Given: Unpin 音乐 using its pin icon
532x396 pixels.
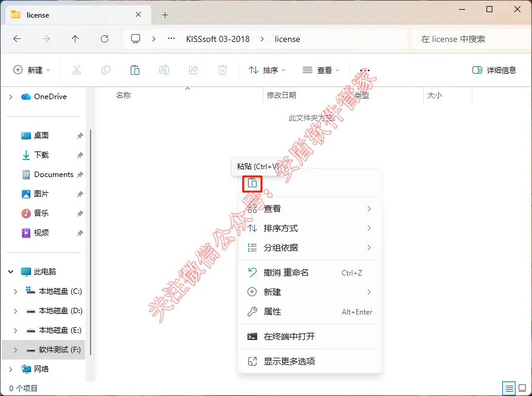Looking at the screenshot, I should coord(80,214).
